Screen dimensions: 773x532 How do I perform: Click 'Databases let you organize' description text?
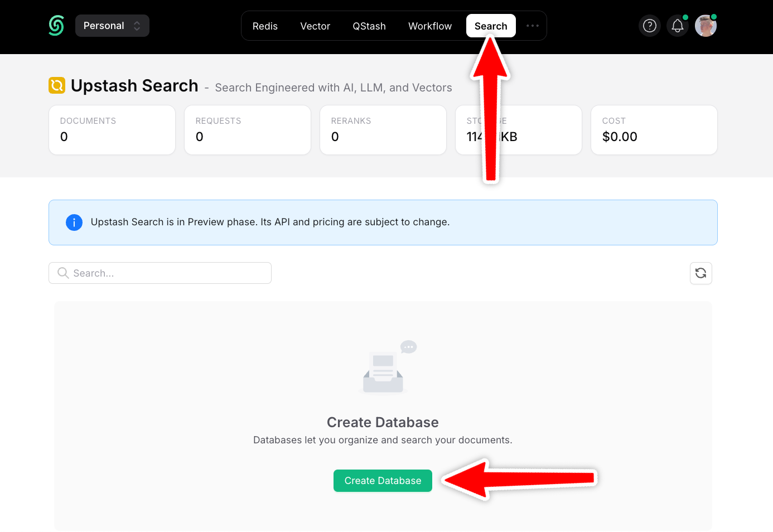383,440
